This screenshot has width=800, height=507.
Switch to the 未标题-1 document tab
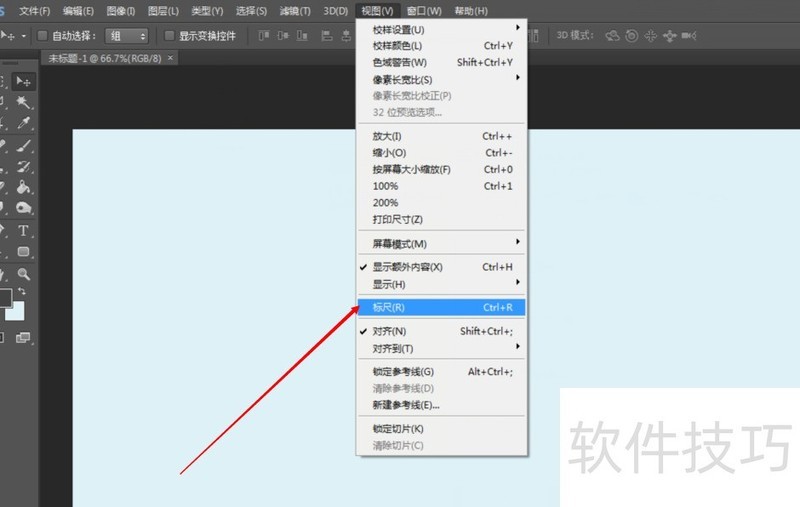pyautogui.click(x=105, y=58)
